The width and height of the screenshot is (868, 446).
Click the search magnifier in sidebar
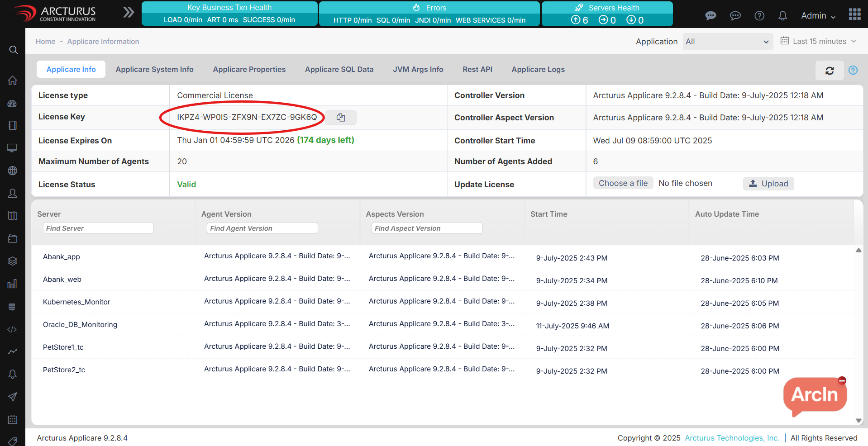[x=14, y=50]
